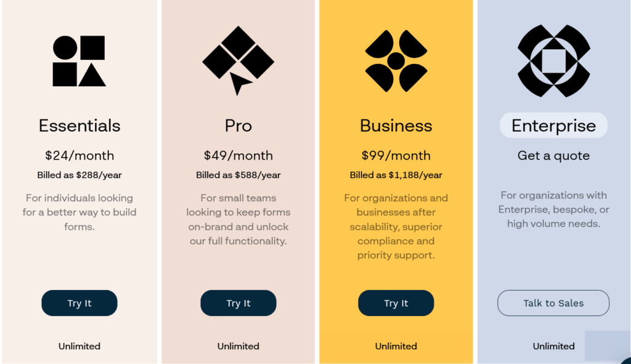
Task: Click the Billed as $1,188/year note
Action: [396, 175]
